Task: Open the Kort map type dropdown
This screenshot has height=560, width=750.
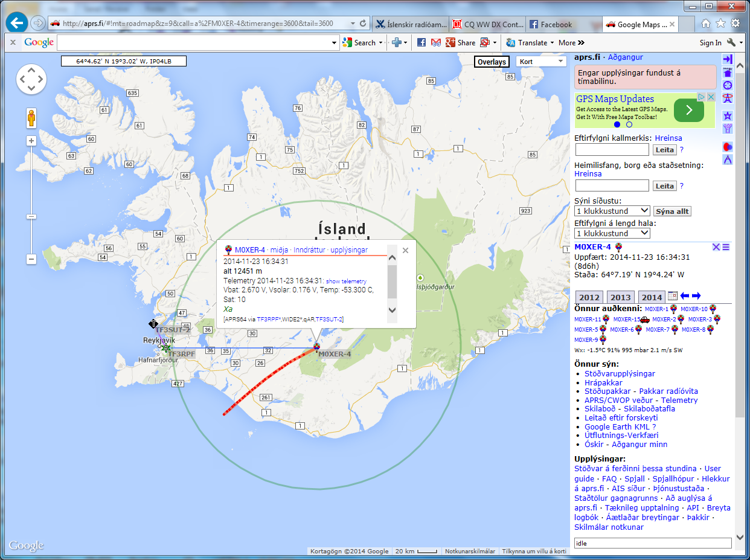Action: [541, 62]
